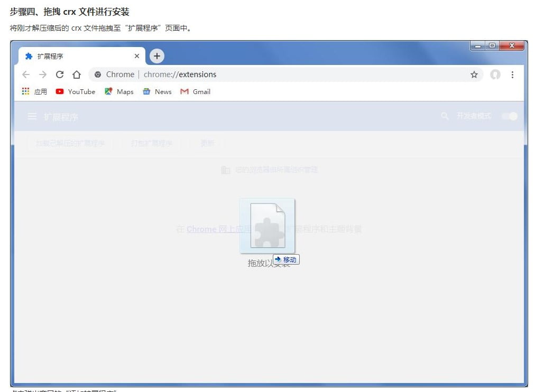This screenshot has height=392, width=535.
Task: Open the YouTube bookmark
Action: [76, 91]
